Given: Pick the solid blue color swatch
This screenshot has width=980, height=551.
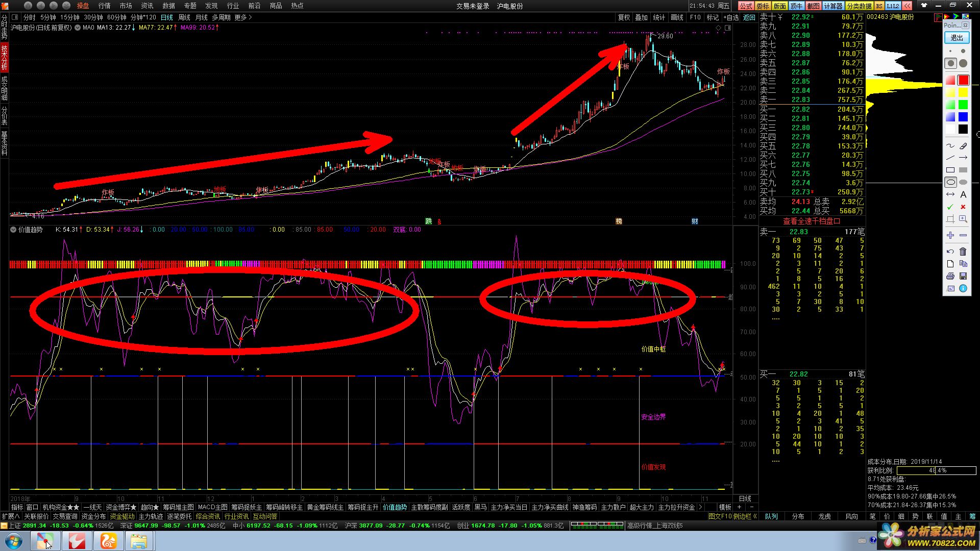Looking at the screenshot, I should [963, 117].
